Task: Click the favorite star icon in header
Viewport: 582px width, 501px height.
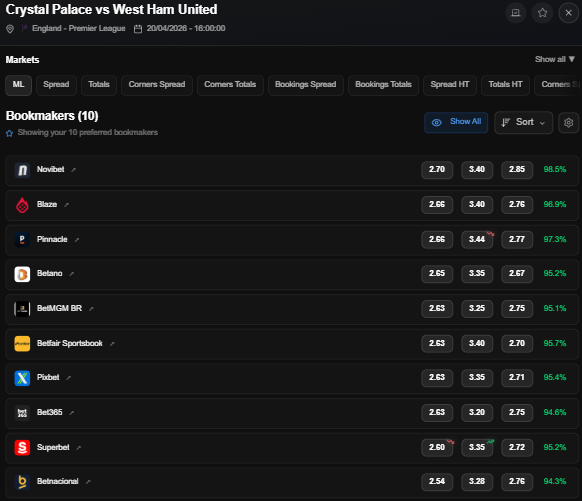Action: click(x=542, y=13)
